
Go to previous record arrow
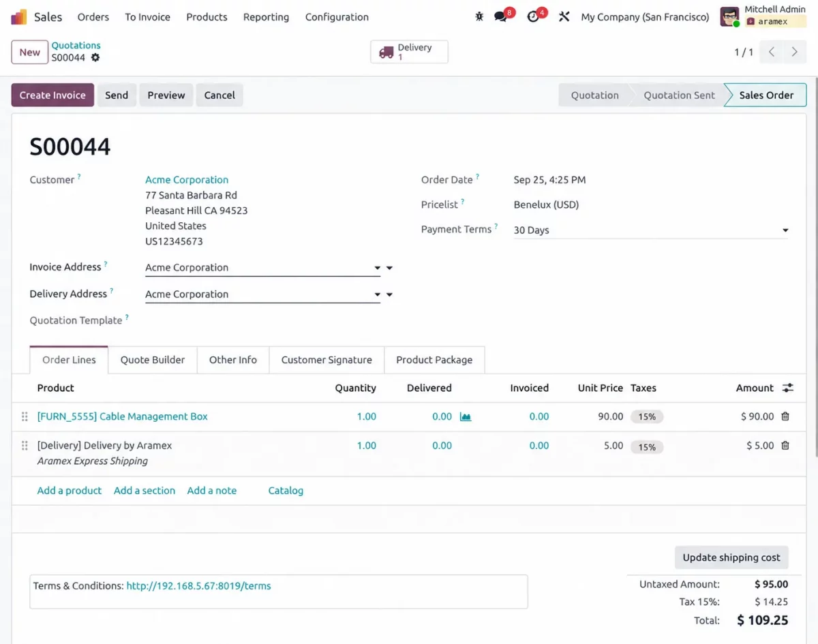tap(772, 52)
